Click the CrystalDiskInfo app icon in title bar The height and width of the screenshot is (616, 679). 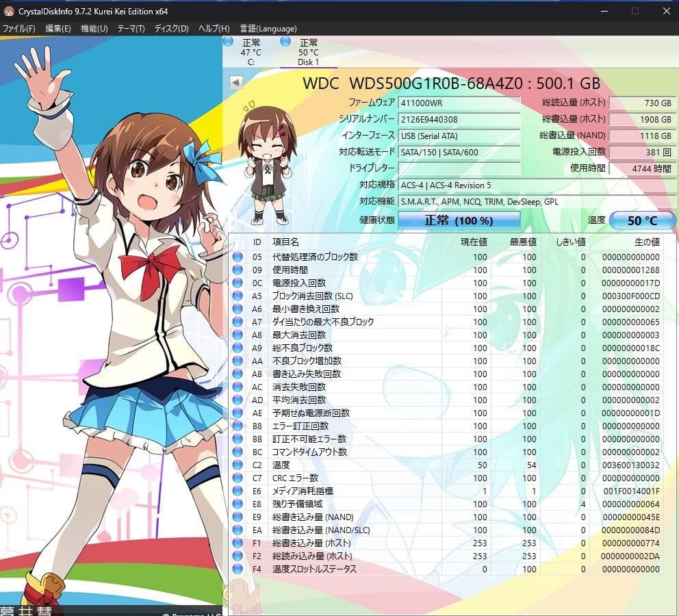point(9,11)
